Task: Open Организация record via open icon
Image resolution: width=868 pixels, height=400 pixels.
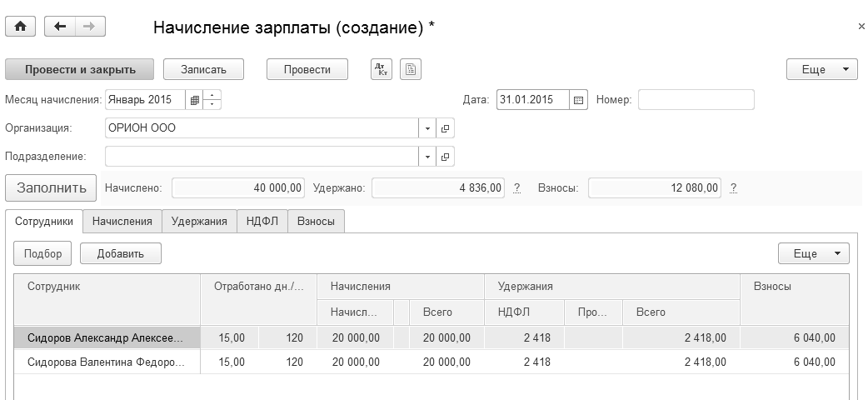Action: point(445,128)
